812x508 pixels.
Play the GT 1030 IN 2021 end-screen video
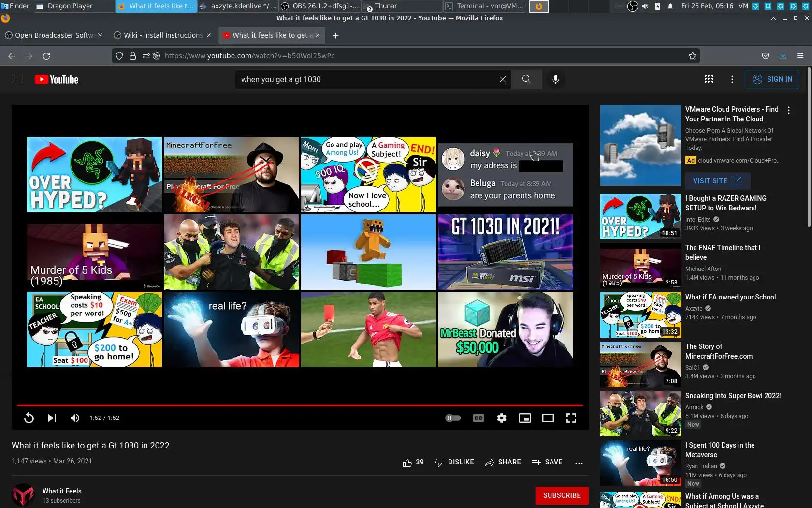tap(506, 252)
